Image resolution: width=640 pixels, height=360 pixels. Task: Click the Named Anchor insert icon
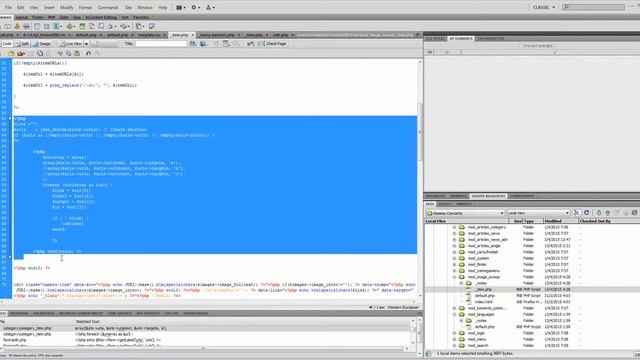17,26
